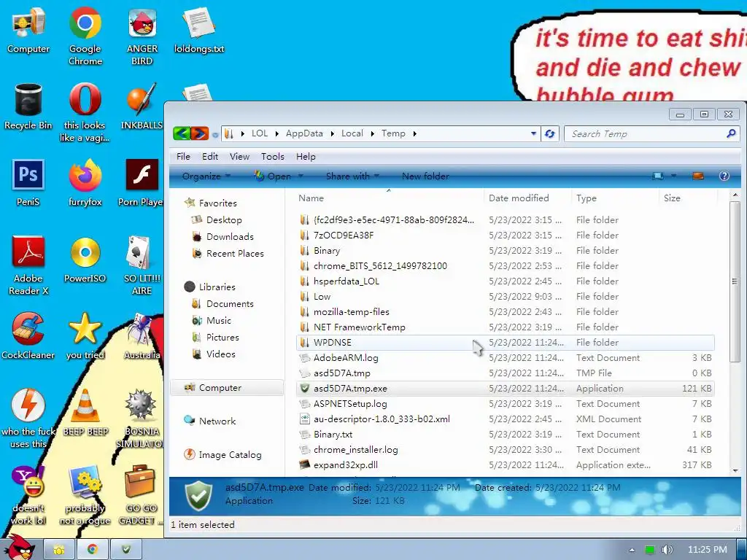Open the File menu
Screen dimensions: 747x560
[x=183, y=157]
